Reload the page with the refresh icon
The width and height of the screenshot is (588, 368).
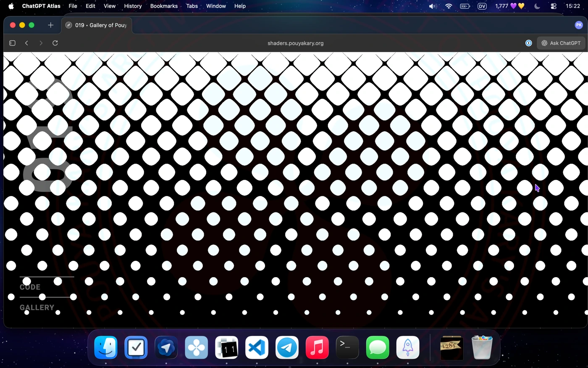pyautogui.click(x=55, y=43)
